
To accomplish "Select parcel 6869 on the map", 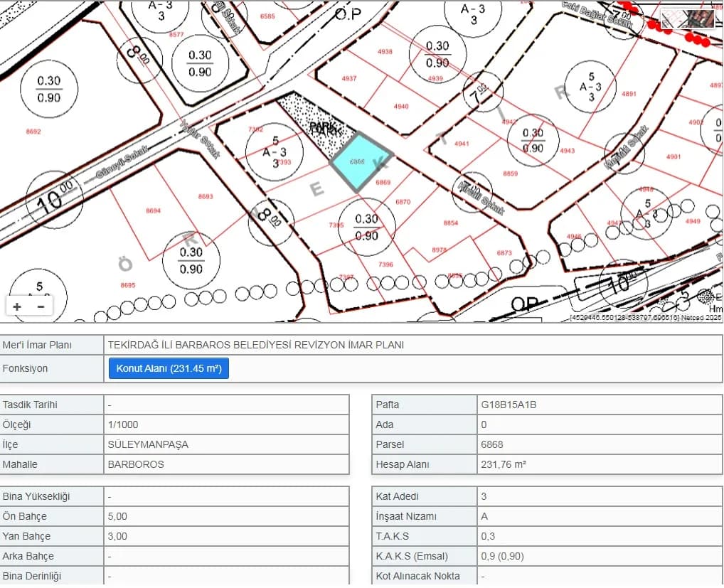I will 383,182.
